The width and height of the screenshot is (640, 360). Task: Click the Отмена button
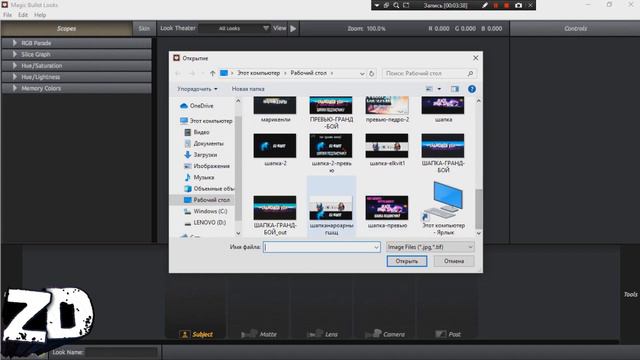point(454,261)
